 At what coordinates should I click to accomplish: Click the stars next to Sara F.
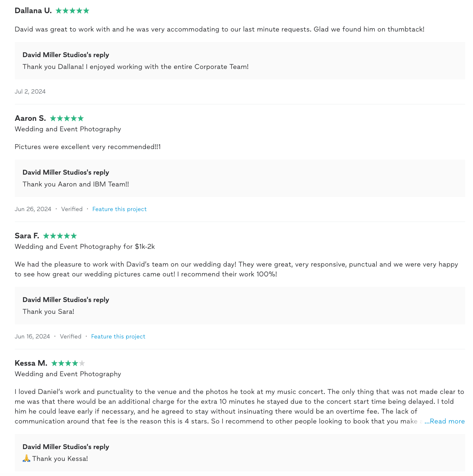[x=60, y=236]
